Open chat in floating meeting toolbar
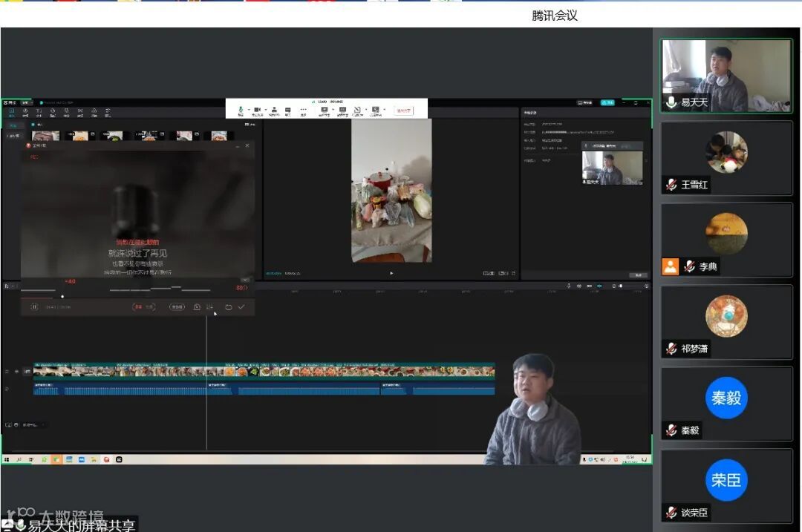The image size is (802, 532). click(288, 111)
